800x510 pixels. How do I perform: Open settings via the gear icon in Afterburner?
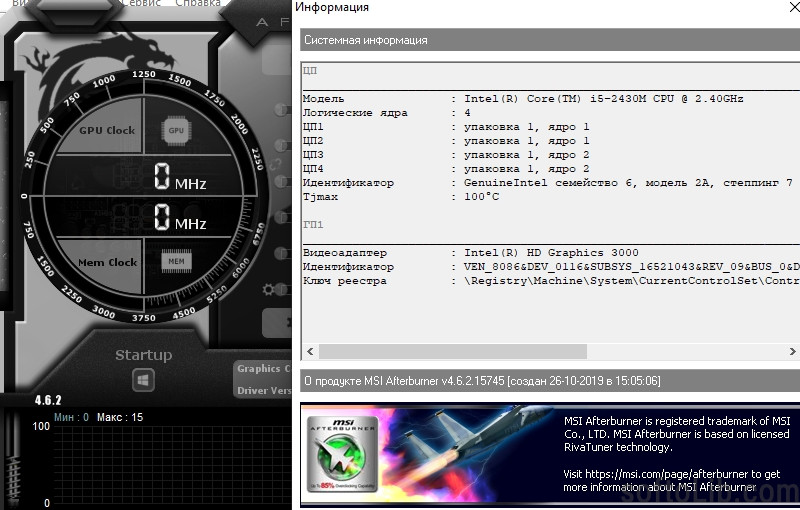point(268,290)
